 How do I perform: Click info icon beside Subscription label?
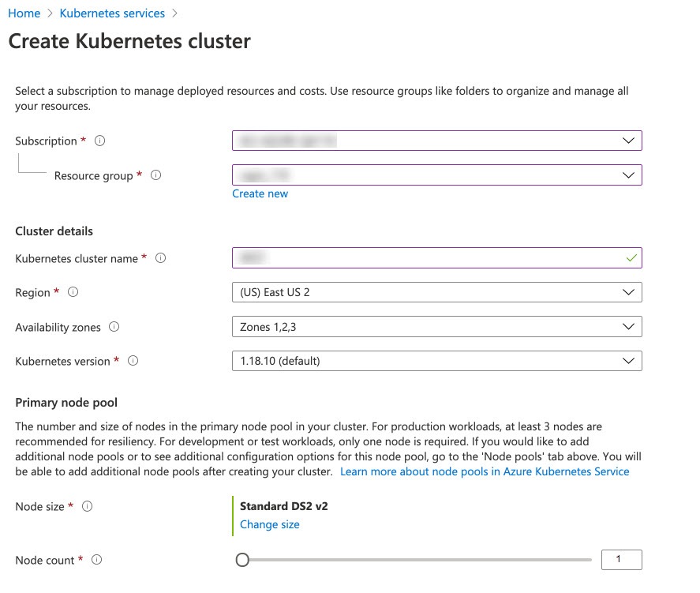point(99,141)
